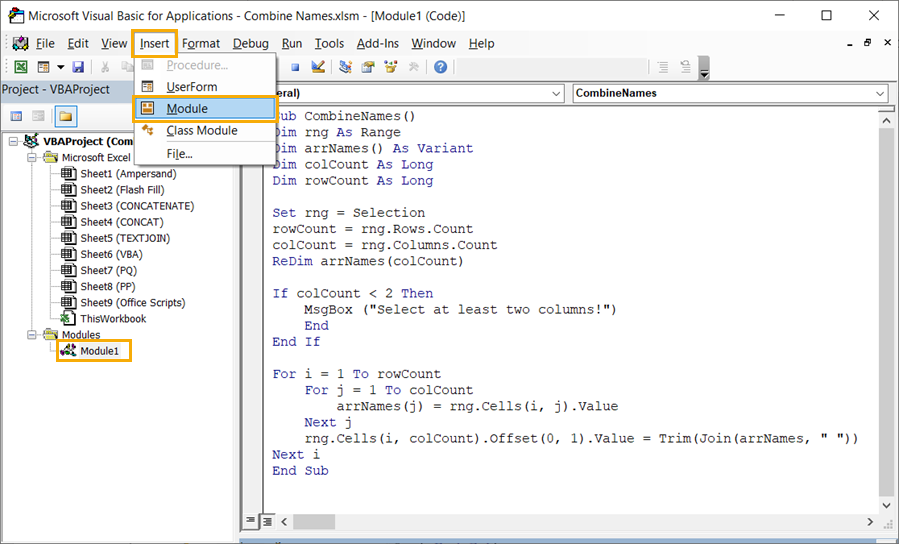The width and height of the screenshot is (899, 544).
Task: Click the horizontal scrollbar right arrow
Action: (x=870, y=521)
